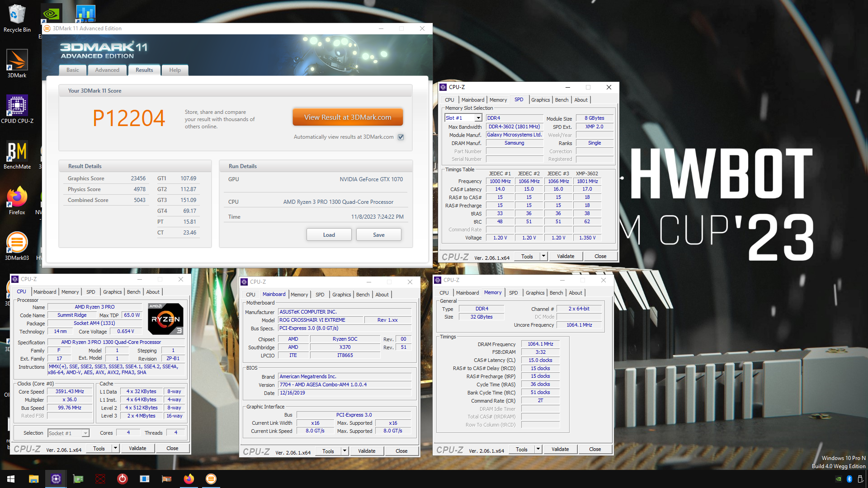Launch the CPUID CPU-Z desktop shortcut
868x488 pixels.
click(17, 109)
